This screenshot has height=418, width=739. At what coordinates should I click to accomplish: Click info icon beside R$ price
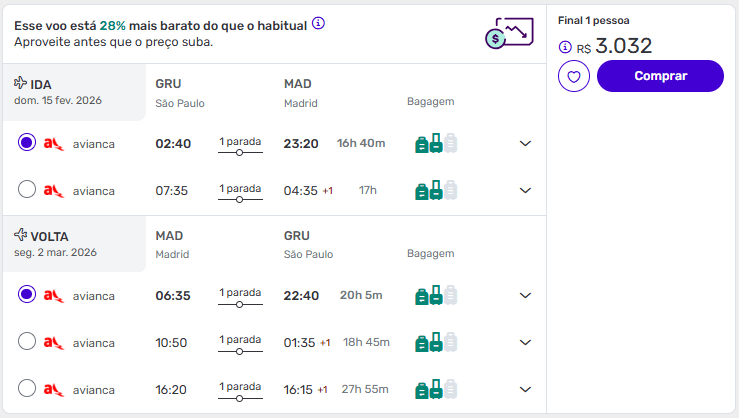pos(564,47)
